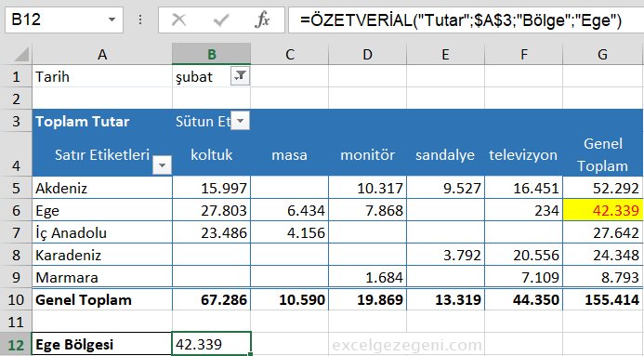Click the highlighted yellow 42.339 cell
This screenshot has width=644, height=356.
(602, 210)
